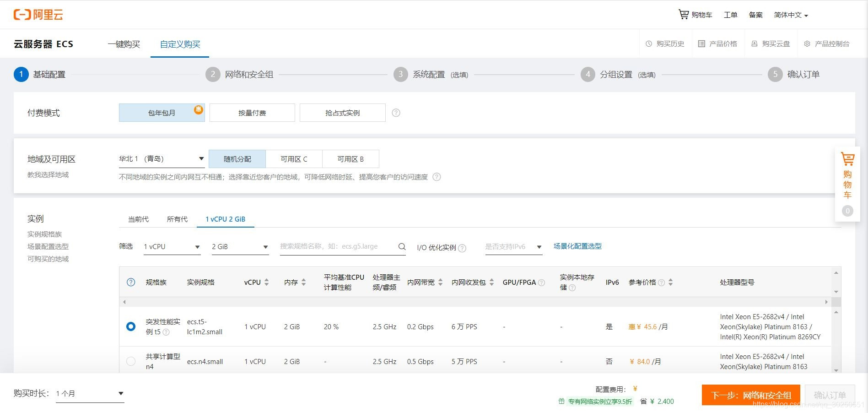Viewport: 868px width, 413px height.
Task: Click the Aliyun logo
Action: (x=38, y=15)
